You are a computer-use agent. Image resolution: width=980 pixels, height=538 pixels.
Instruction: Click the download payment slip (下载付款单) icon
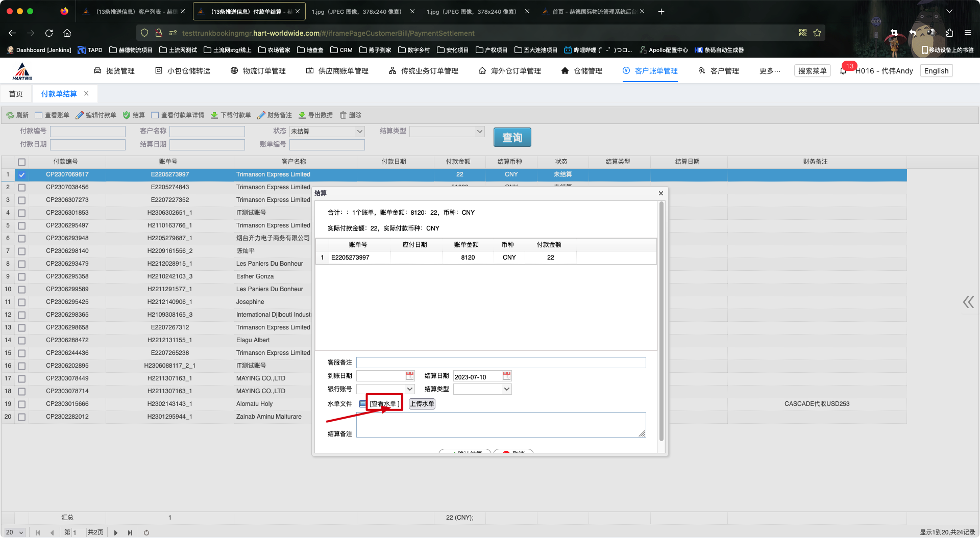[214, 115]
